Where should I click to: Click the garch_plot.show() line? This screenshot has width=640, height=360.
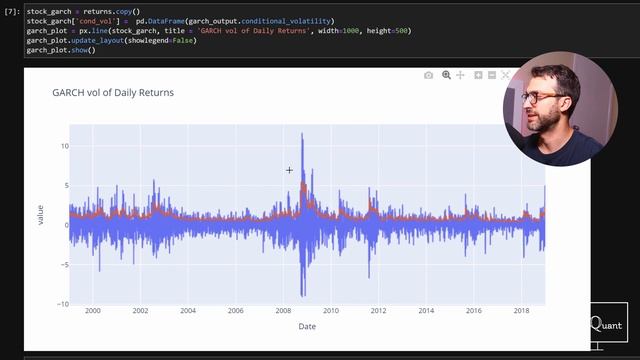pos(61,50)
